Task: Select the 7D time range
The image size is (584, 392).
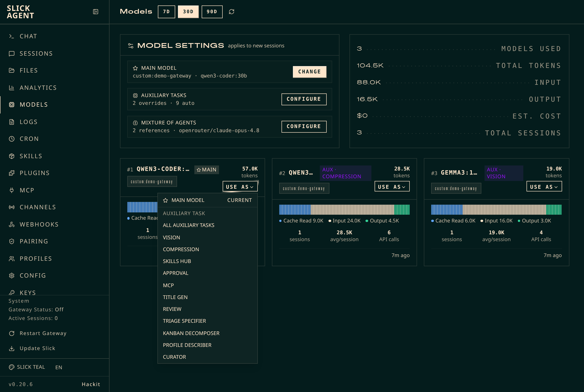Action: click(166, 12)
